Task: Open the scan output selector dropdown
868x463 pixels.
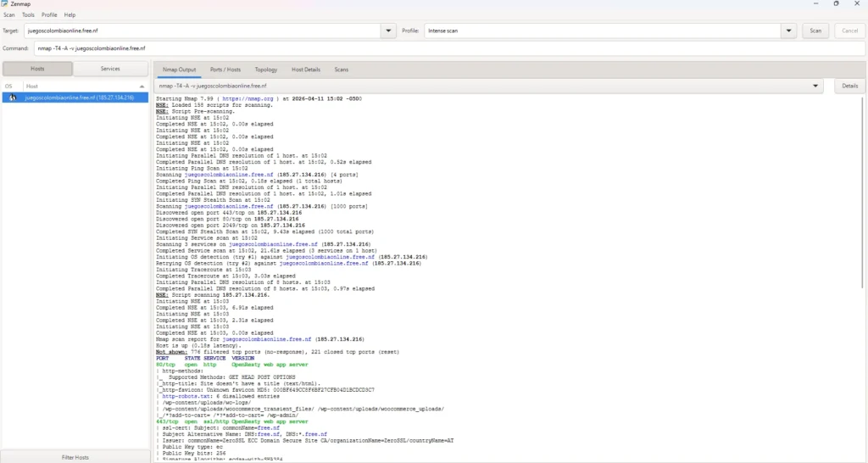Action: pos(815,86)
